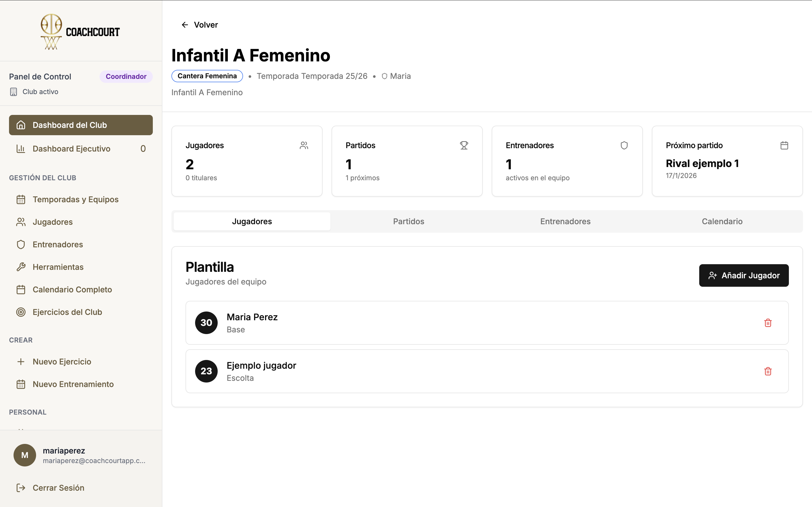Screen dimensions: 812x507
Task: Select the Entrenadores tab
Action: coord(565,221)
